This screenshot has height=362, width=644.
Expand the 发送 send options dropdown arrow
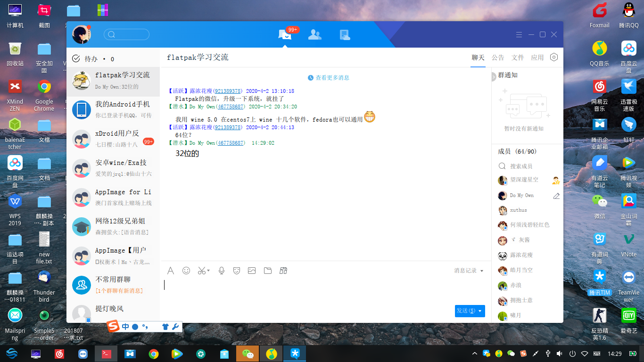(x=480, y=311)
